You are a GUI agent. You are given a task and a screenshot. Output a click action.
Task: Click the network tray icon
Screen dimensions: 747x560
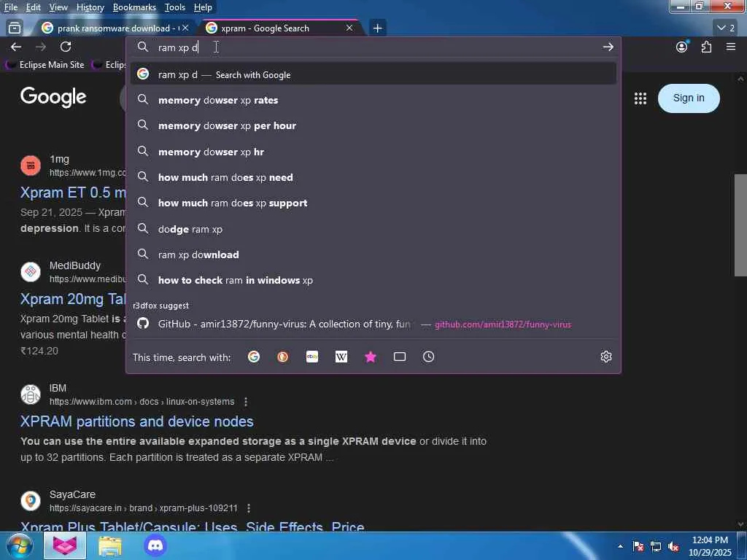pos(656,547)
